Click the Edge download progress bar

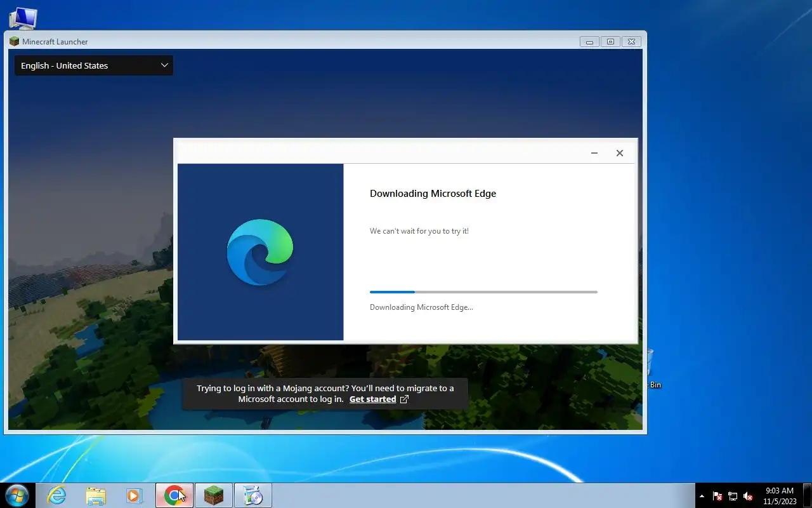pos(483,292)
